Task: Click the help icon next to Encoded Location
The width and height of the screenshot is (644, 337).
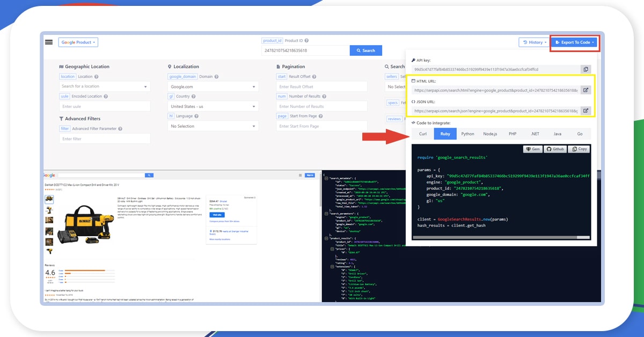Action: (x=106, y=97)
